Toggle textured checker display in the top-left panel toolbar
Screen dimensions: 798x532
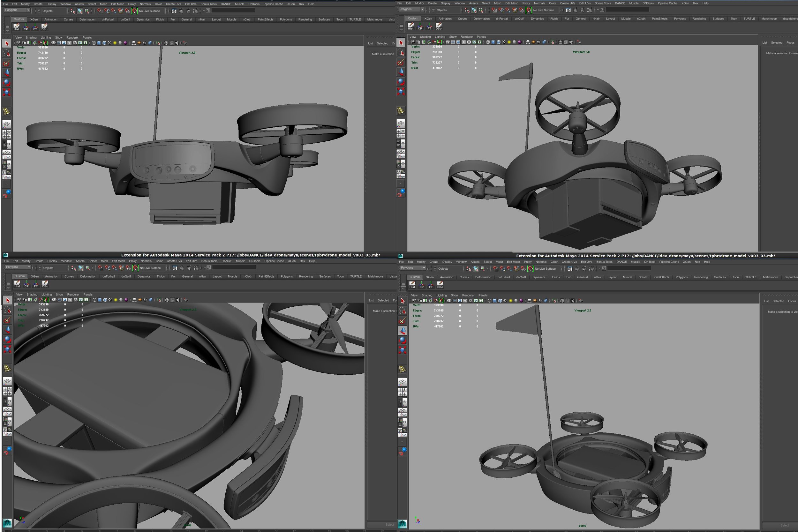(x=109, y=43)
